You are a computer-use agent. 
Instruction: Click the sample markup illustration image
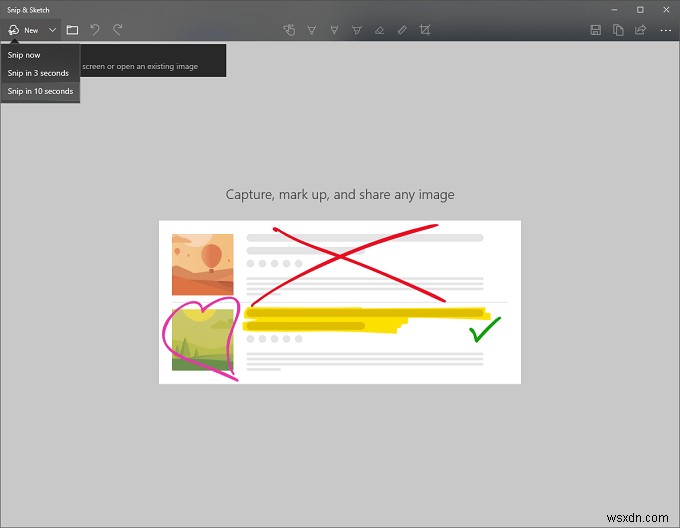pyautogui.click(x=340, y=302)
